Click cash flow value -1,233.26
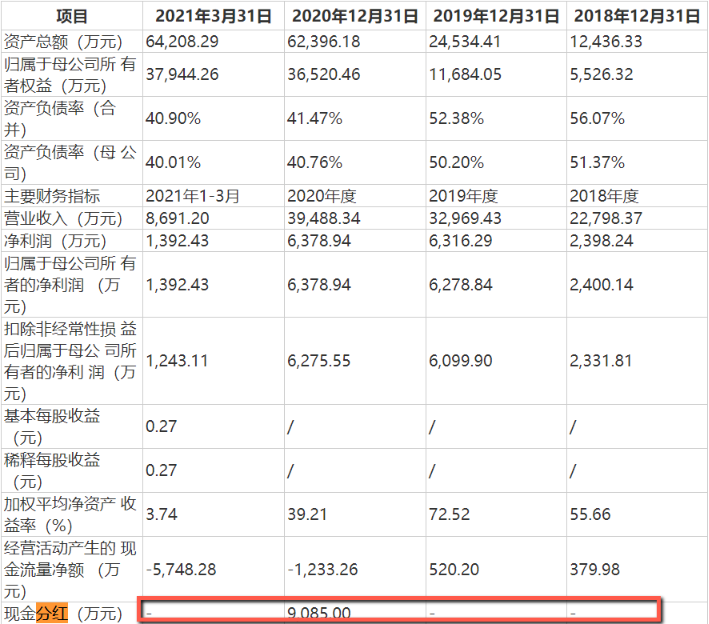Image resolution: width=709 pixels, height=624 pixels. [323, 570]
